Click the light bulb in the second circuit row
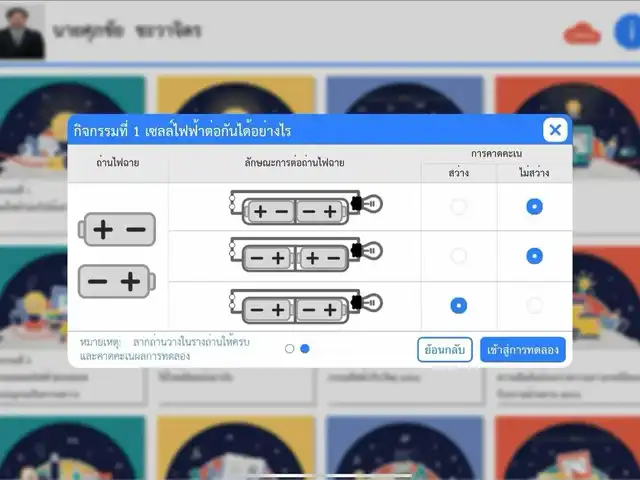This screenshot has height=480, width=640. coord(367,253)
